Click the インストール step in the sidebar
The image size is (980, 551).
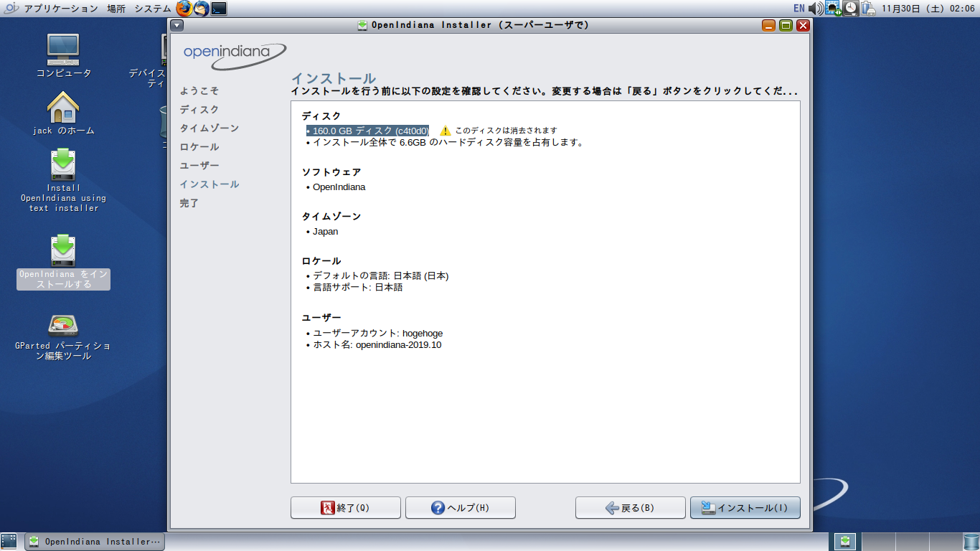pyautogui.click(x=209, y=184)
